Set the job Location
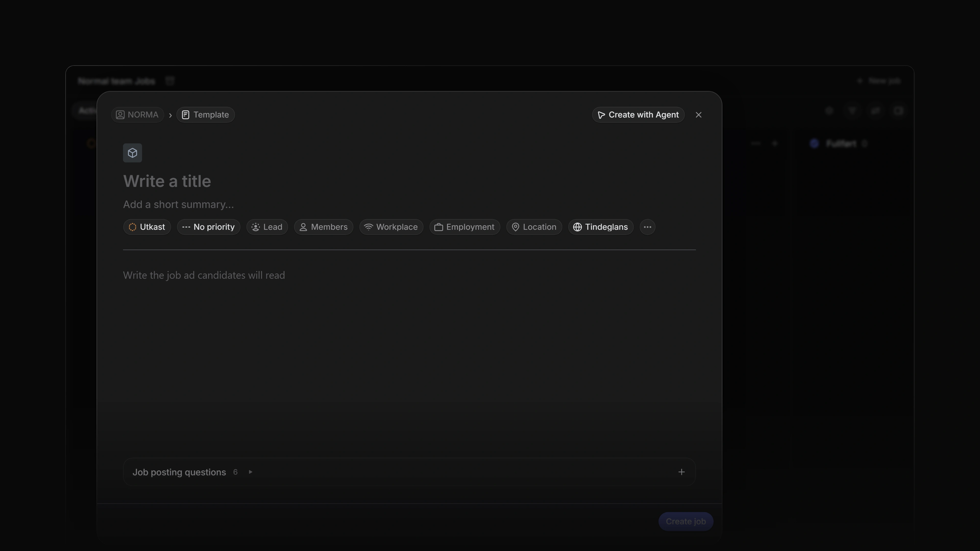The image size is (980, 551). [x=534, y=227]
